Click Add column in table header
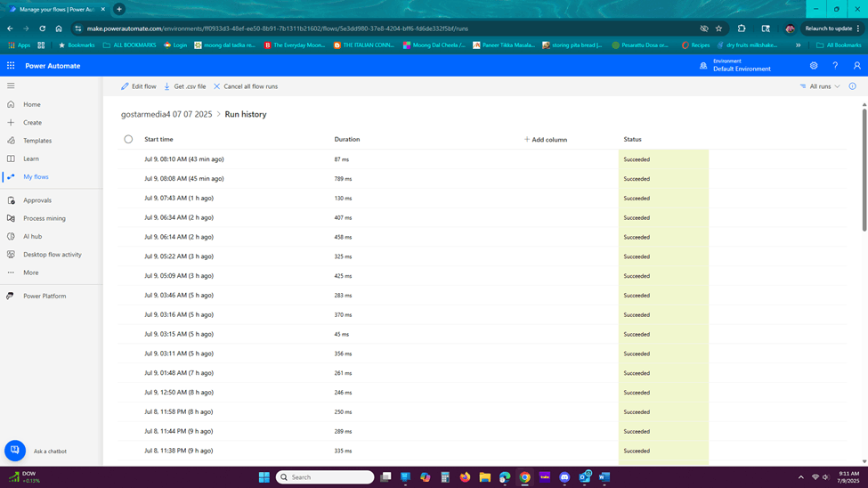 (x=545, y=140)
